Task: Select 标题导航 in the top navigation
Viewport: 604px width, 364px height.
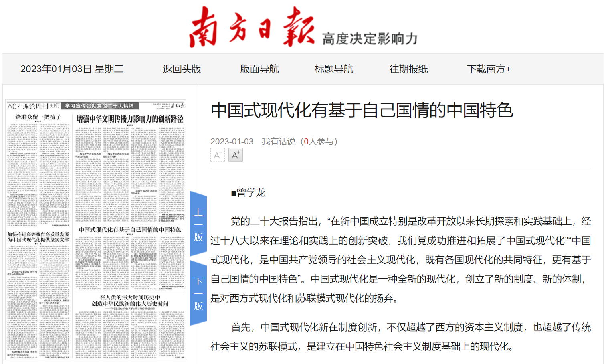Action: [334, 69]
